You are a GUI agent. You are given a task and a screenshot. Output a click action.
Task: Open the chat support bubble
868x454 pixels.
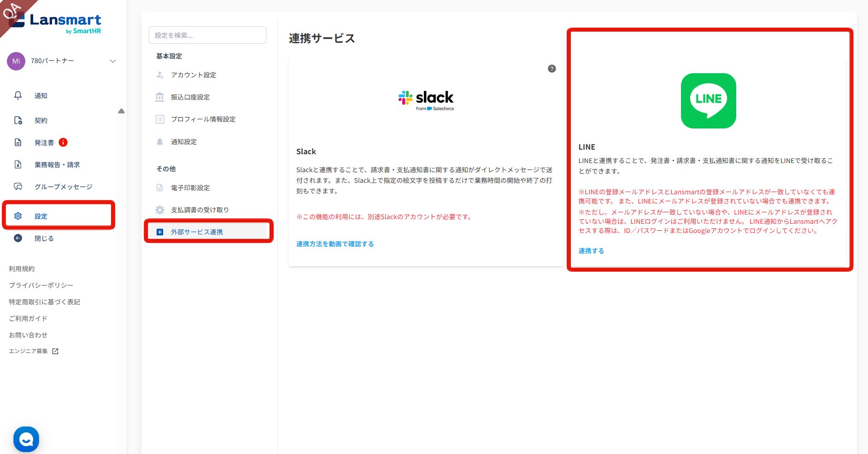click(x=26, y=439)
